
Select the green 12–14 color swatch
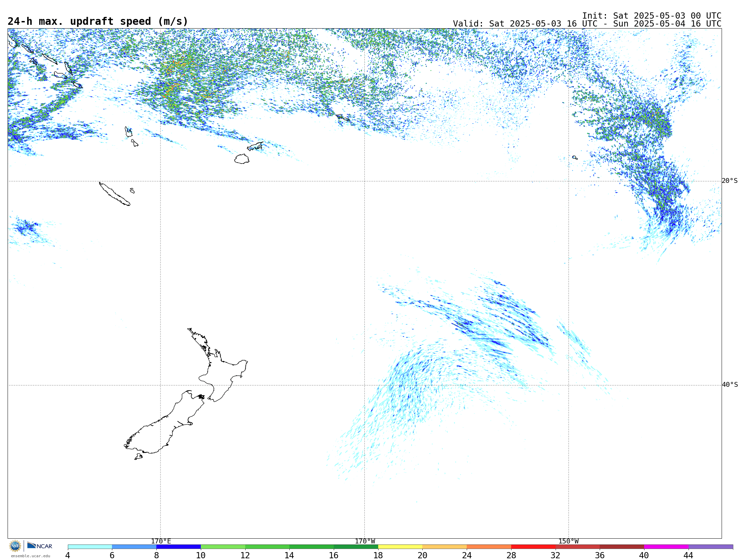click(x=267, y=547)
